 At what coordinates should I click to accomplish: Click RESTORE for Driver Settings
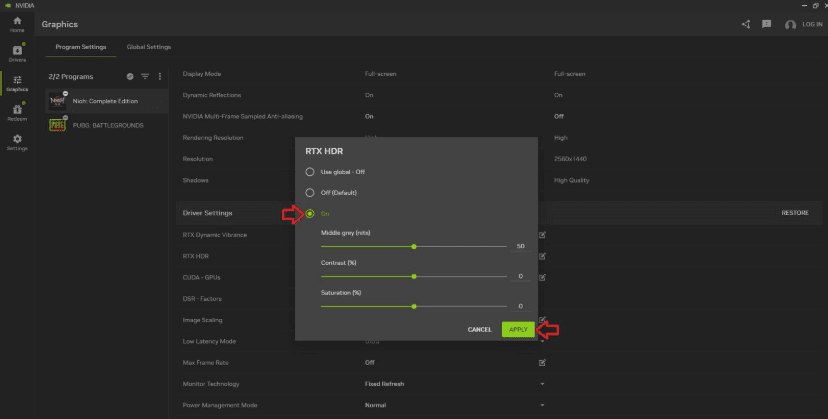coord(795,213)
